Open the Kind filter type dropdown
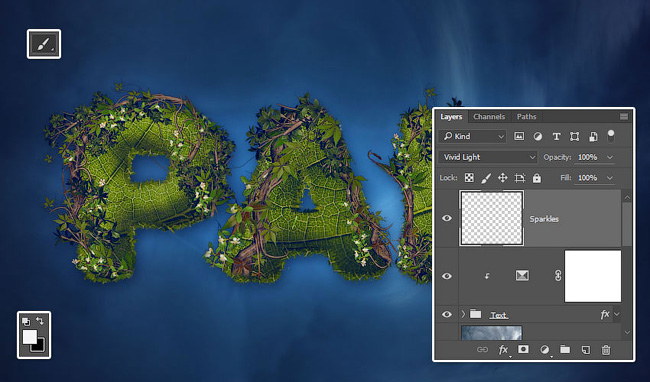Screen dimensions: 650x382 [473, 136]
